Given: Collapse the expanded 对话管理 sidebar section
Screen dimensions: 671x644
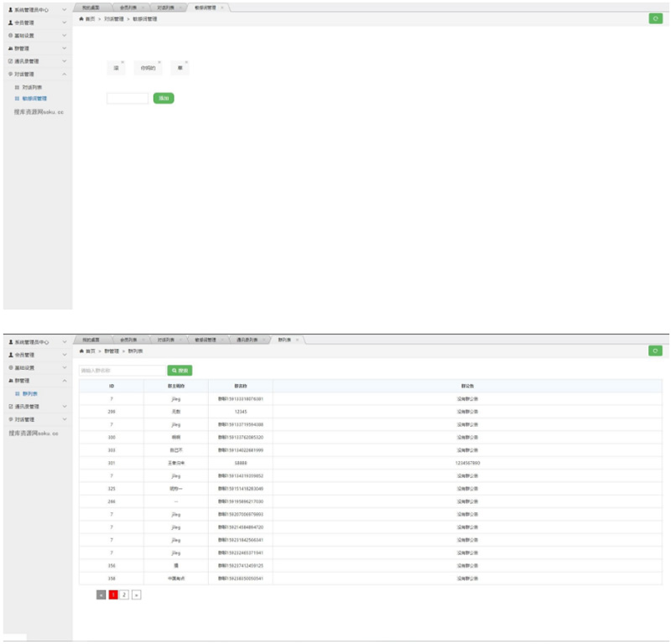Looking at the screenshot, I should pyautogui.click(x=65, y=74).
